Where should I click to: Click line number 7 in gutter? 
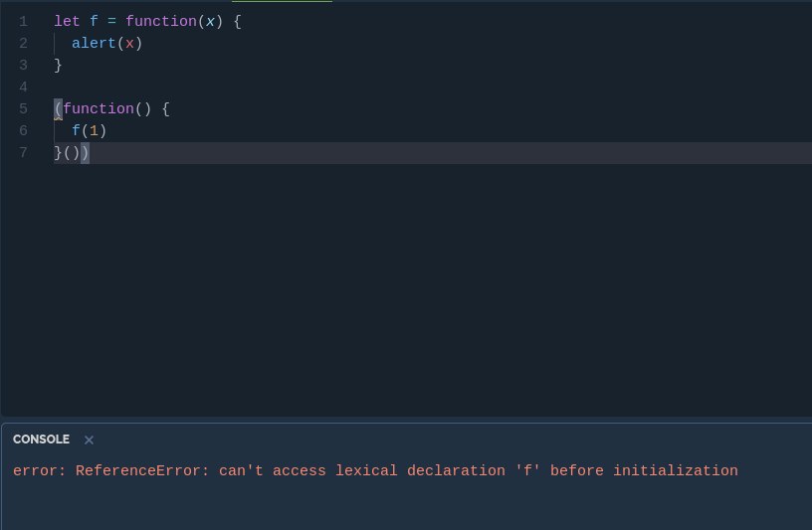23,153
